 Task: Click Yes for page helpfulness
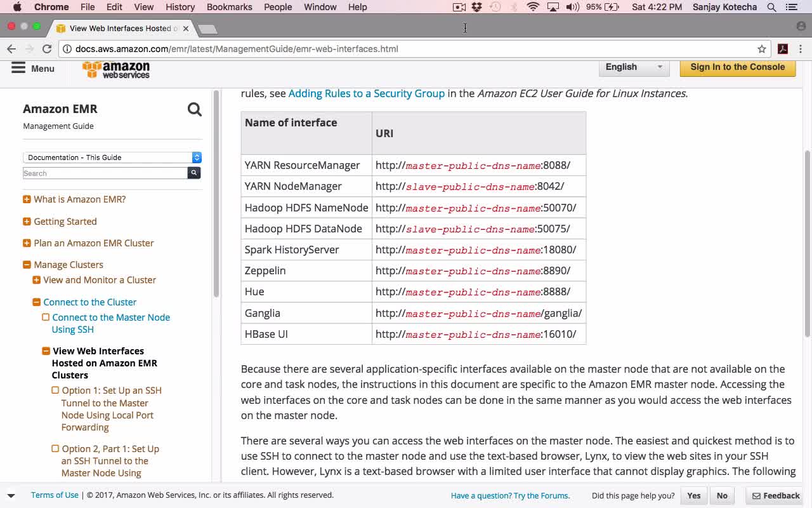point(694,495)
